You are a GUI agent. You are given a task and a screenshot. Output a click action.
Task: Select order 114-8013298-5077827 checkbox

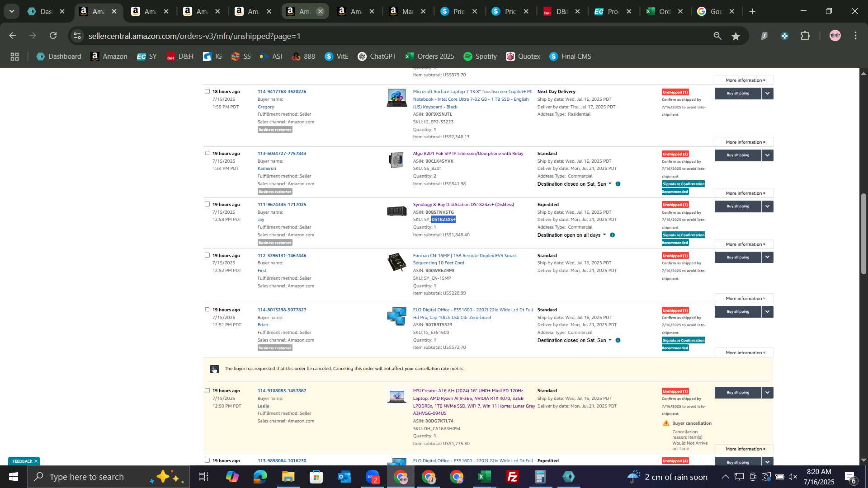(207, 310)
